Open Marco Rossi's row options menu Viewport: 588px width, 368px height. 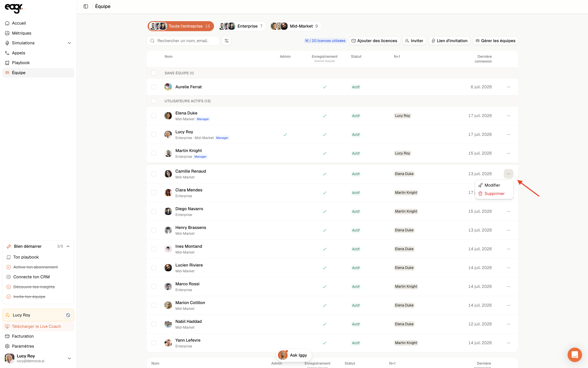pyautogui.click(x=508, y=286)
